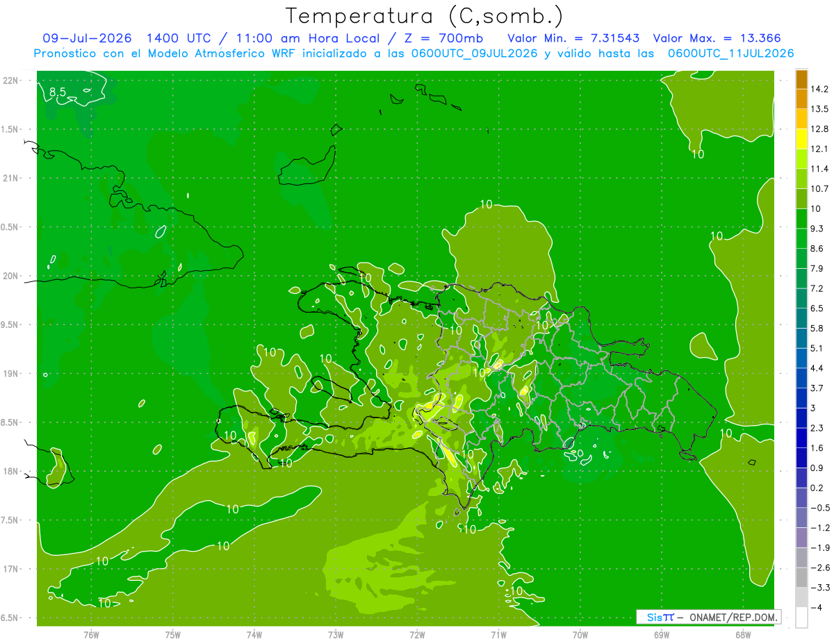Screen dimensions: 834x644
Task: Click the 'Valor Max. = 13.366' text
Action: pos(717,38)
